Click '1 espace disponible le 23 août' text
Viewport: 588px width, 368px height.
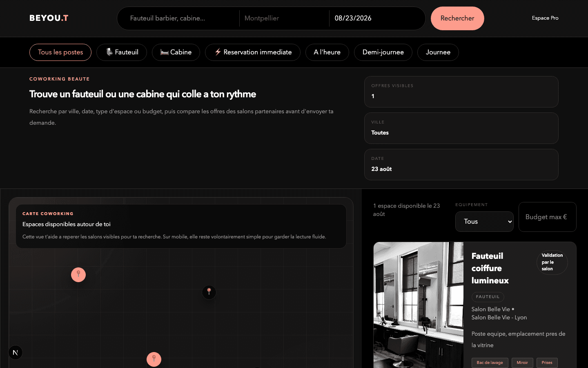click(x=407, y=210)
